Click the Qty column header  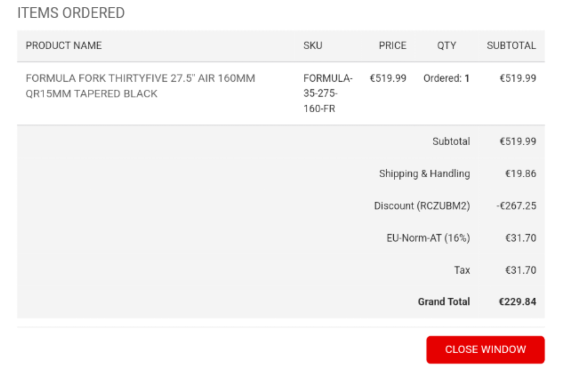446,46
